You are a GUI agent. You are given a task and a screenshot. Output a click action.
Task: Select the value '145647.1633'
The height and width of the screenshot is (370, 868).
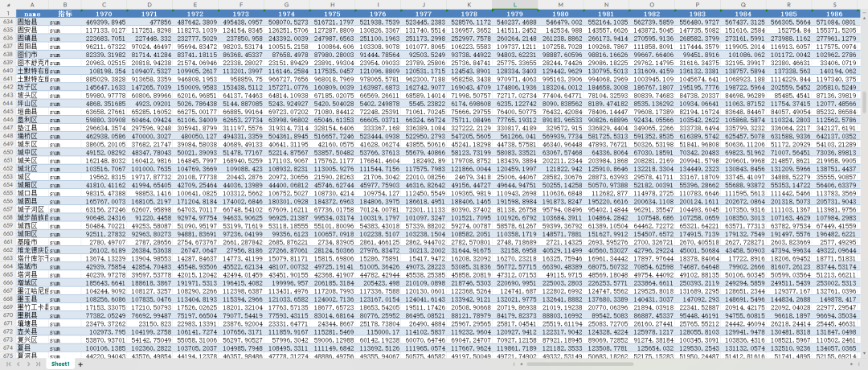(x=104, y=88)
